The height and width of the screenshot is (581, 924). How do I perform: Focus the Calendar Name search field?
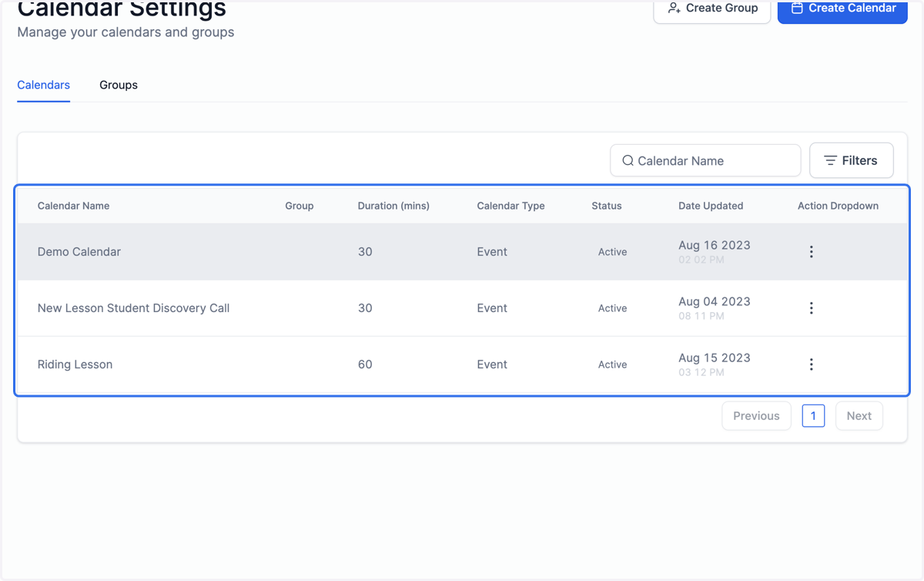click(x=705, y=161)
